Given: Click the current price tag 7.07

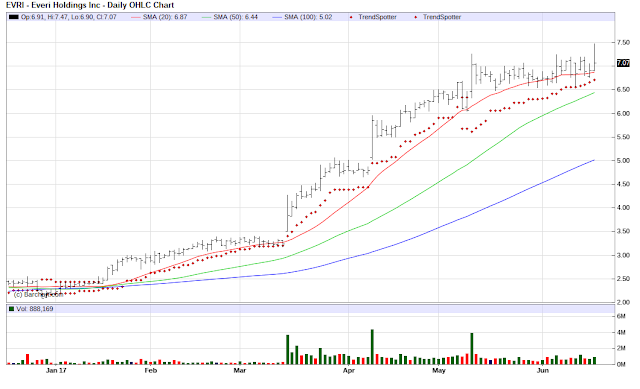Looking at the screenshot, I should click(623, 63).
